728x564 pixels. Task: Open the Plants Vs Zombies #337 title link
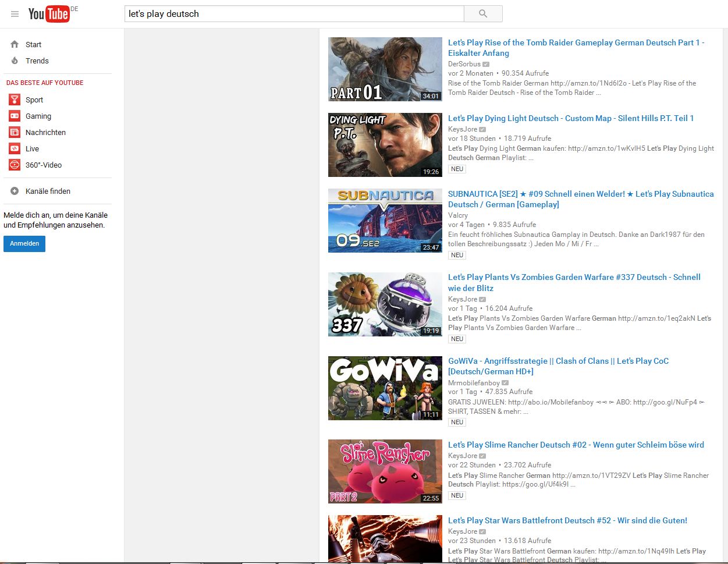(x=574, y=282)
